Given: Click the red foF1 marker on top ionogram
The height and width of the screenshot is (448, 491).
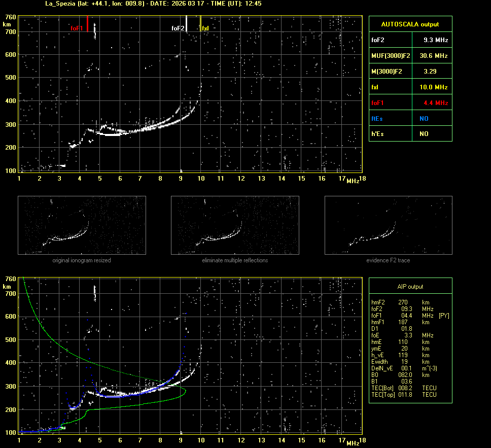Looking at the screenshot, I should tap(87, 23).
